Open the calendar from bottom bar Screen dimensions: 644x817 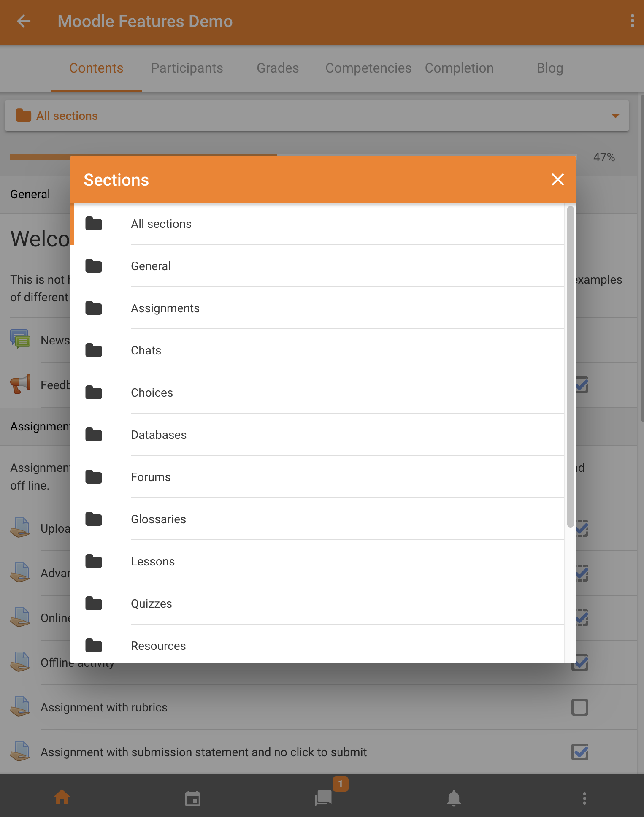click(x=192, y=798)
